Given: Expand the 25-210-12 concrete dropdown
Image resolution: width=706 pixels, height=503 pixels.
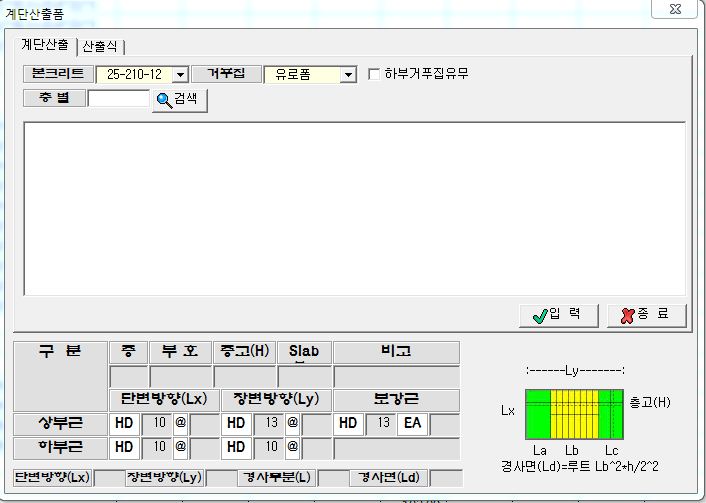Looking at the screenshot, I should point(180,75).
